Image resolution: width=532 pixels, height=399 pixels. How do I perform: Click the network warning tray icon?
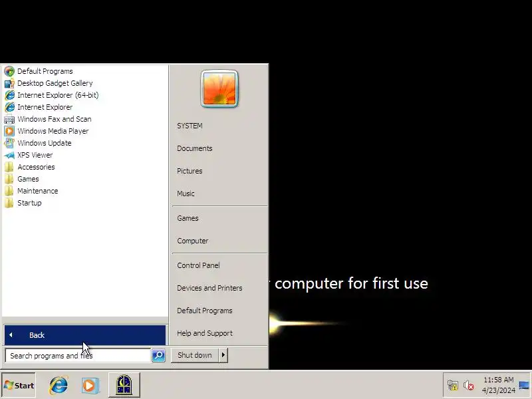pos(453,385)
